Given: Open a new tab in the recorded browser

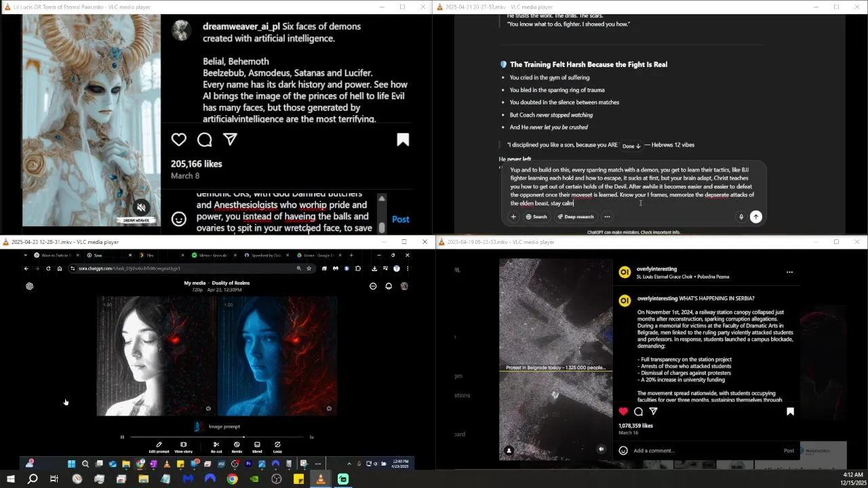Looking at the screenshot, I should pyautogui.click(x=351, y=256).
